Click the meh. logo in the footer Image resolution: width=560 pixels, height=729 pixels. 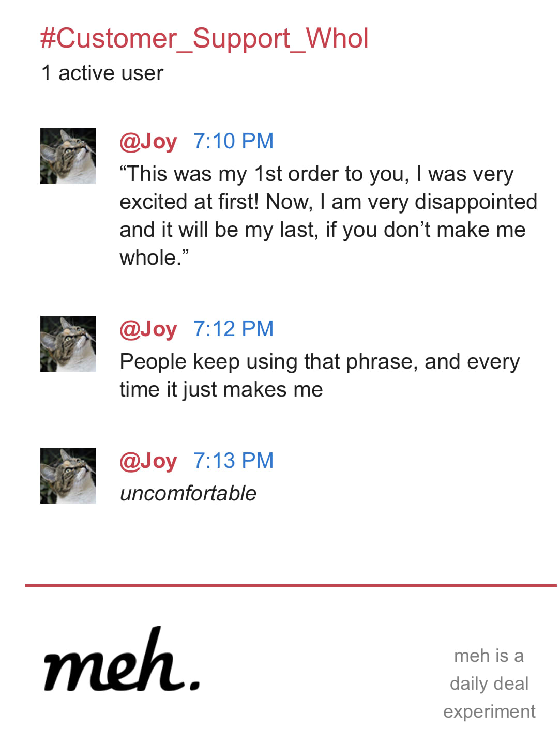tap(122, 662)
